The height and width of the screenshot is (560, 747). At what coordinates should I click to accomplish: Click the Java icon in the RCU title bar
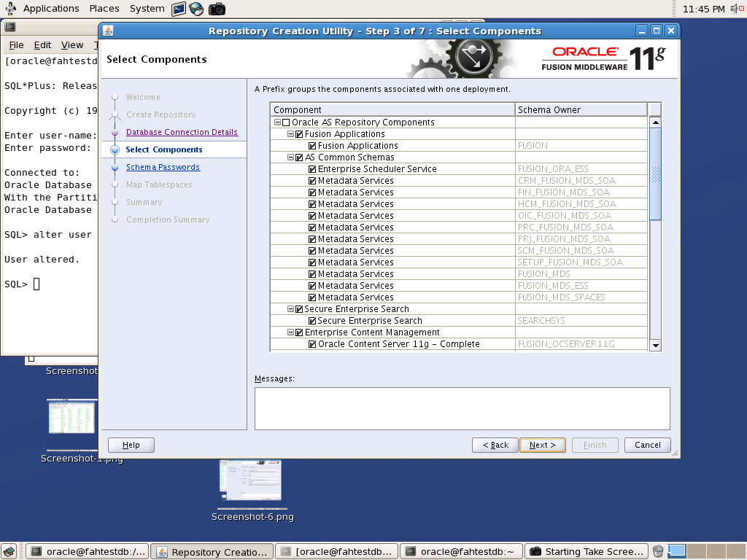click(109, 31)
